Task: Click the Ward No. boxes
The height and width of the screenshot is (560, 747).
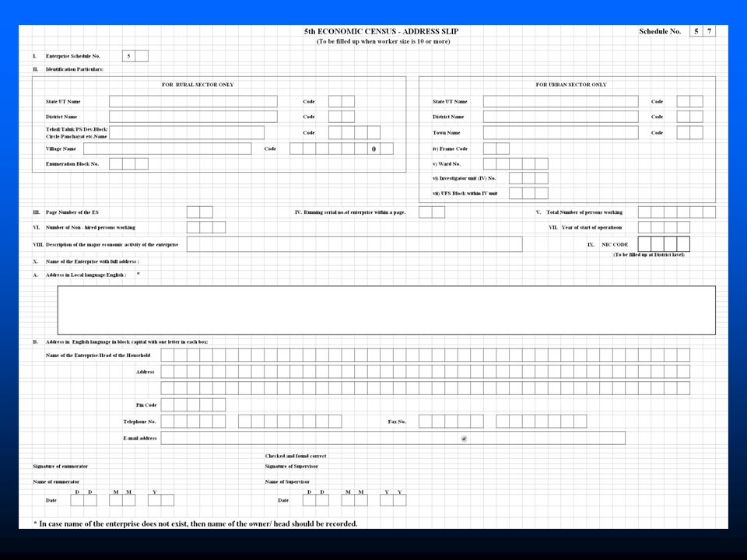Action: coord(515,164)
